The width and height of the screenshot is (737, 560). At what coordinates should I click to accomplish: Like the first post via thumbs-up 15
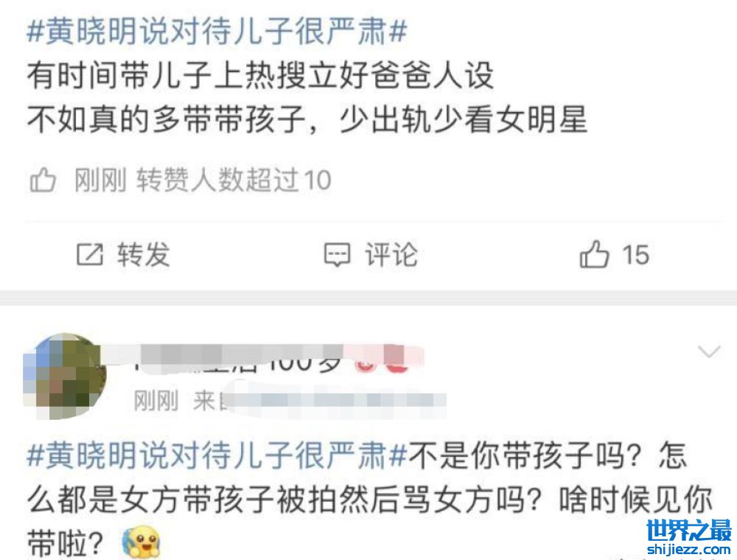tap(613, 254)
